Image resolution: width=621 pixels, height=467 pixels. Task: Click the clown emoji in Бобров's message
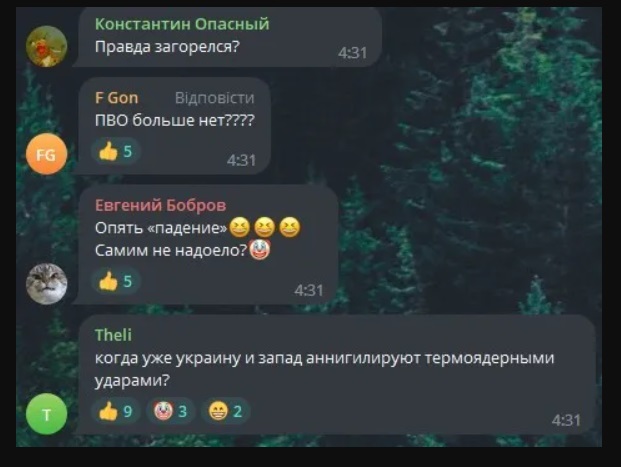(x=259, y=250)
